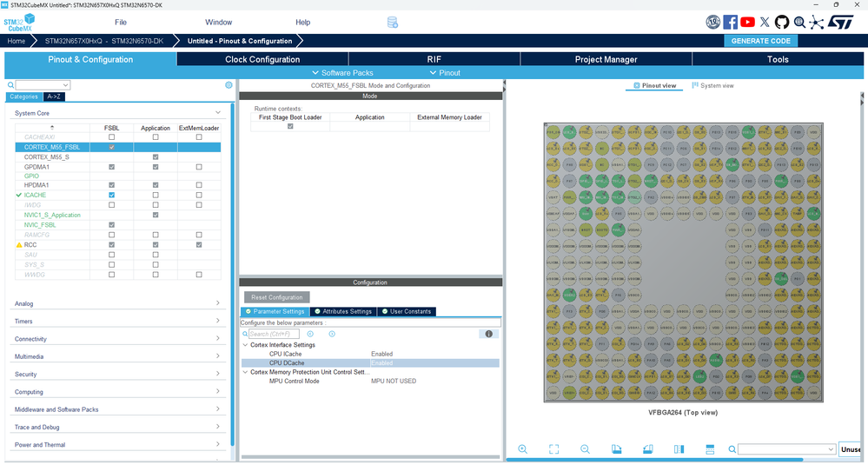Open the RIF tab

[434, 59]
